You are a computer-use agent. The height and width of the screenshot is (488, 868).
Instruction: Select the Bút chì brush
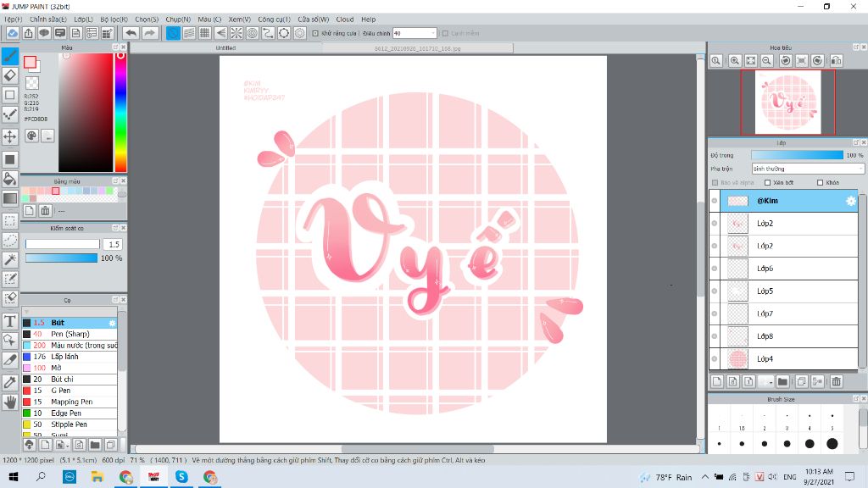(70, 379)
